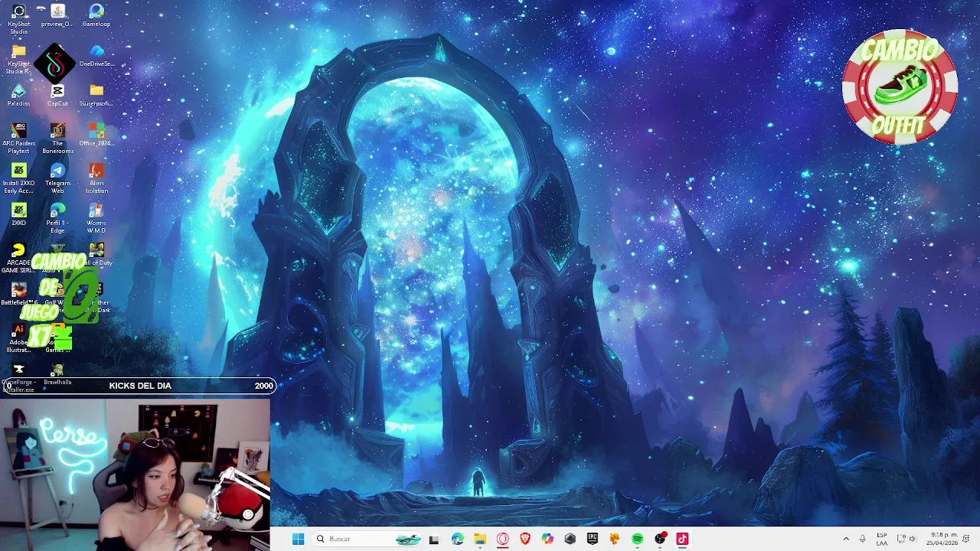The height and width of the screenshot is (551, 980).
Task: Expand the hidden system tray icons chevron
Action: [846, 539]
